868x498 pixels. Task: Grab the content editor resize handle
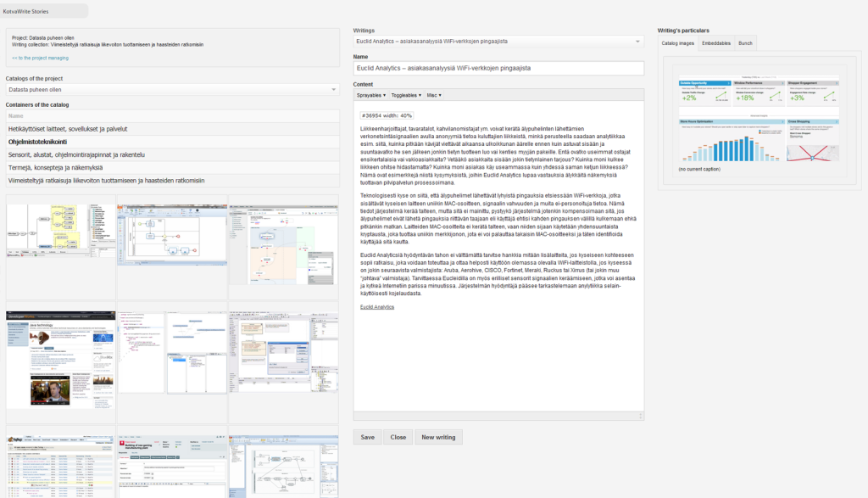(x=641, y=416)
